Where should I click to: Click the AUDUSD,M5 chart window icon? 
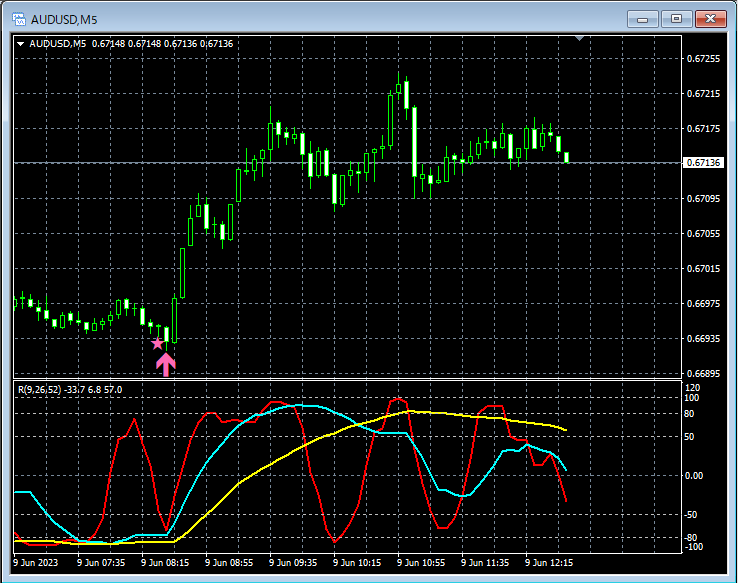pos(19,19)
